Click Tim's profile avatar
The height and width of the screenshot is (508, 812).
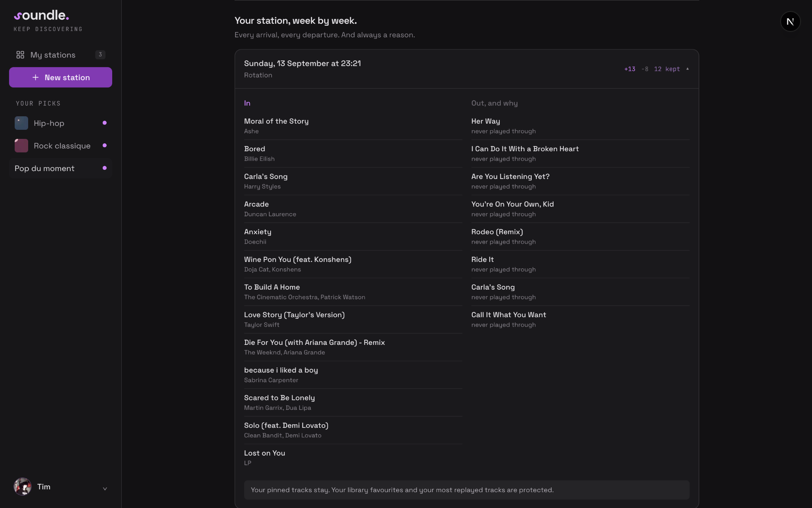[23, 487]
